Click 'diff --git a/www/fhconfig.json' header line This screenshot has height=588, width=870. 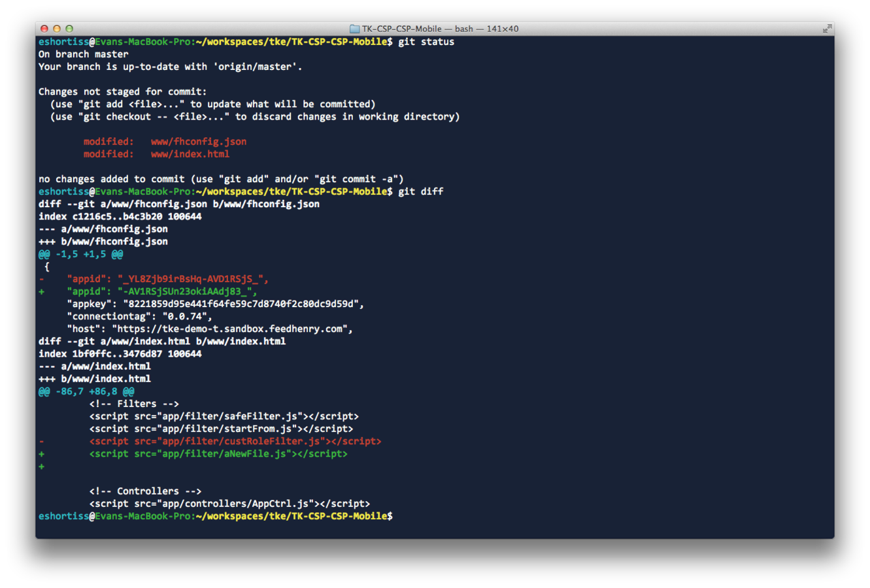pyautogui.click(x=179, y=204)
